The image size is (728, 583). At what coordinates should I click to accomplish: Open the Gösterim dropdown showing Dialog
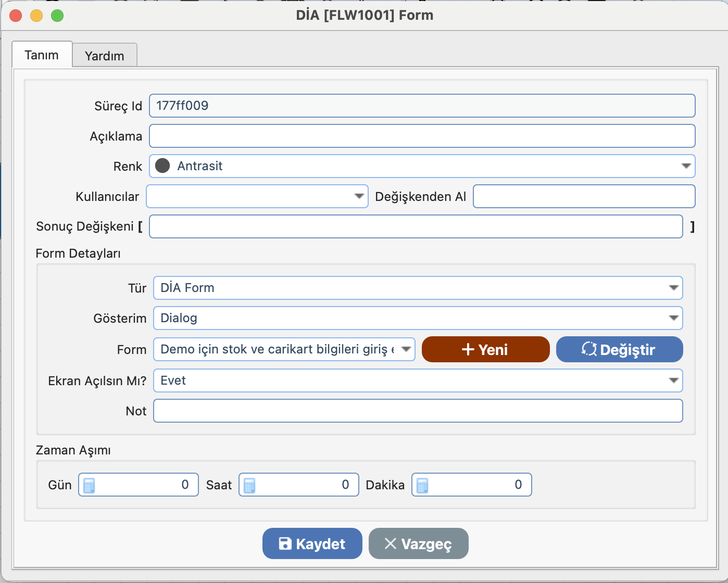point(673,318)
